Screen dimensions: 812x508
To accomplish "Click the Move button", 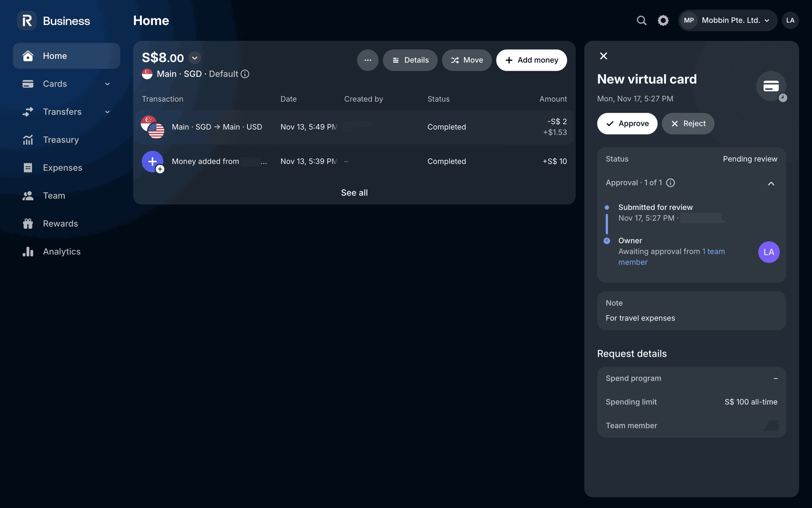I will coord(466,60).
